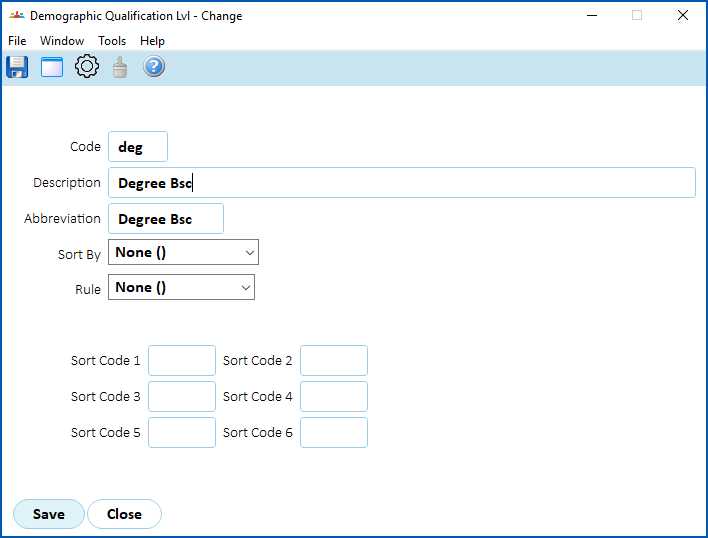Image resolution: width=708 pixels, height=538 pixels.
Task: Click the Description label text
Action: [x=67, y=183]
